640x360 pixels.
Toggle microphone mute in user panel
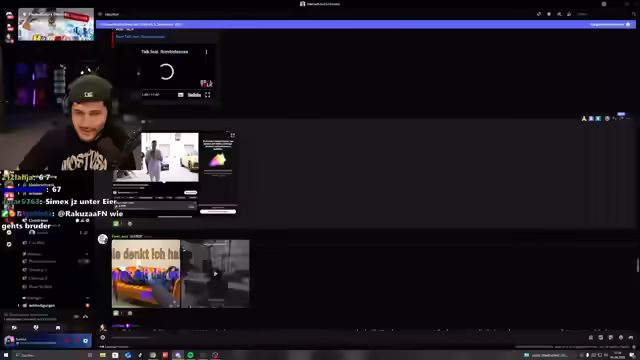(67, 341)
